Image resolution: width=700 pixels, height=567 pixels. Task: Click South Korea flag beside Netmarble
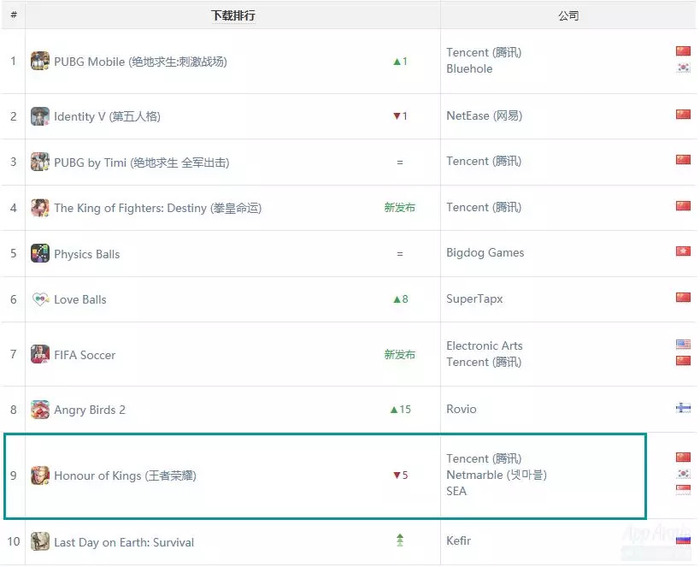pos(683,474)
